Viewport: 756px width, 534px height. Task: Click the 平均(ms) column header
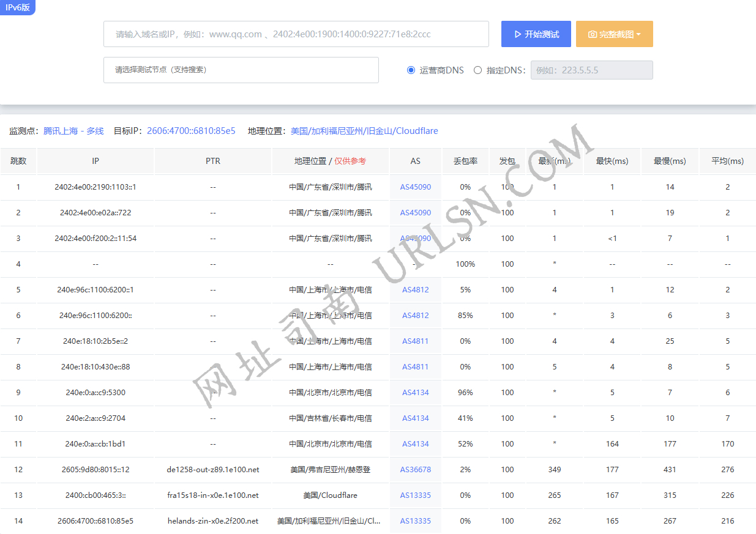(x=728, y=161)
